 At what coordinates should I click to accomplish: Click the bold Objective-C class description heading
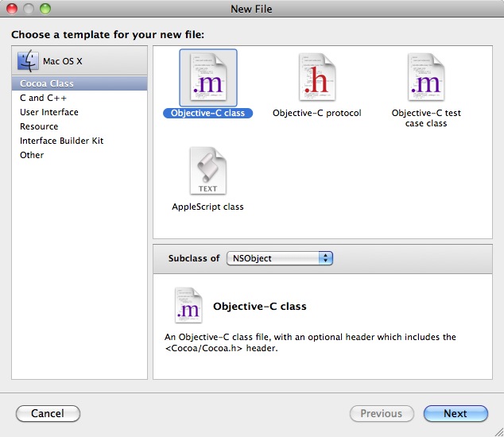pyautogui.click(x=260, y=306)
